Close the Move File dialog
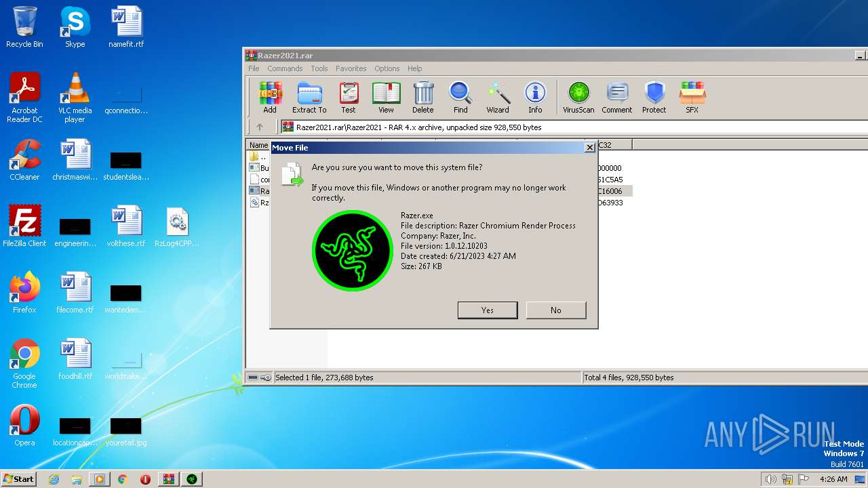 pyautogui.click(x=589, y=147)
